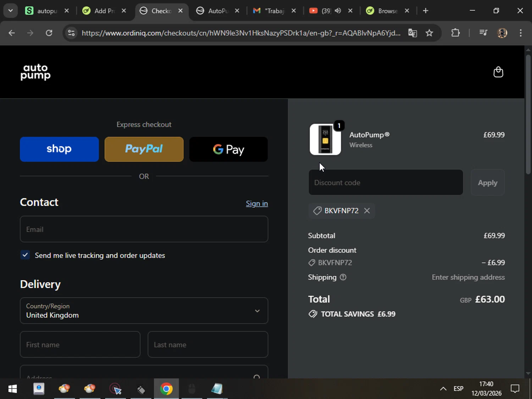Apply the discount code

[x=488, y=183]
